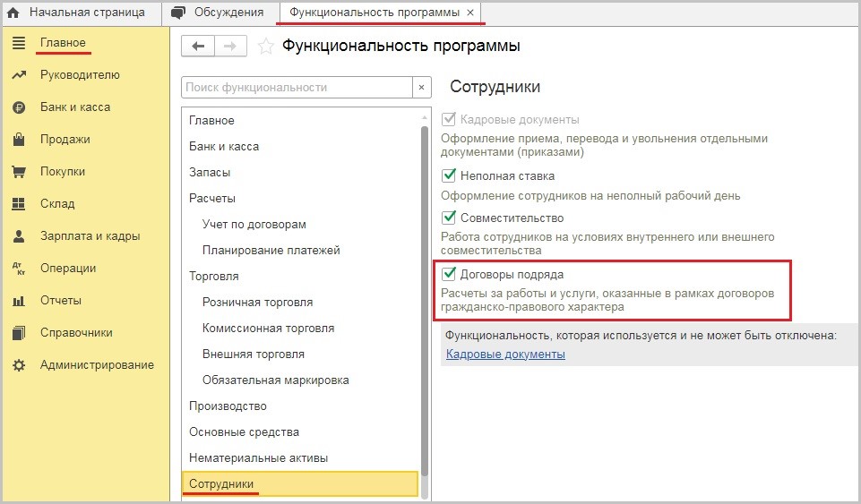Screen dimensions: 861x504
Task: Click the Поиск функциональности search field
Action: point(297,87)
